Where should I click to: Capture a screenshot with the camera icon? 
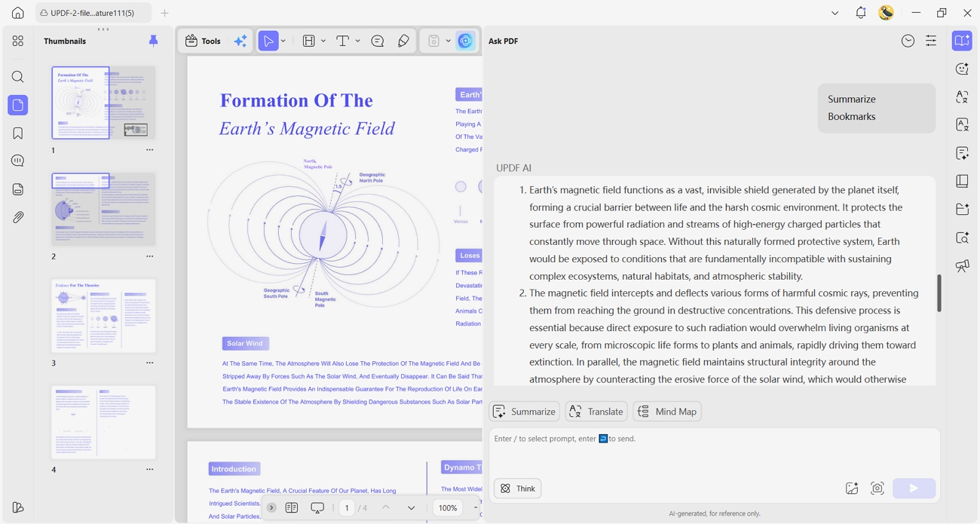click(x=877, y=489)
